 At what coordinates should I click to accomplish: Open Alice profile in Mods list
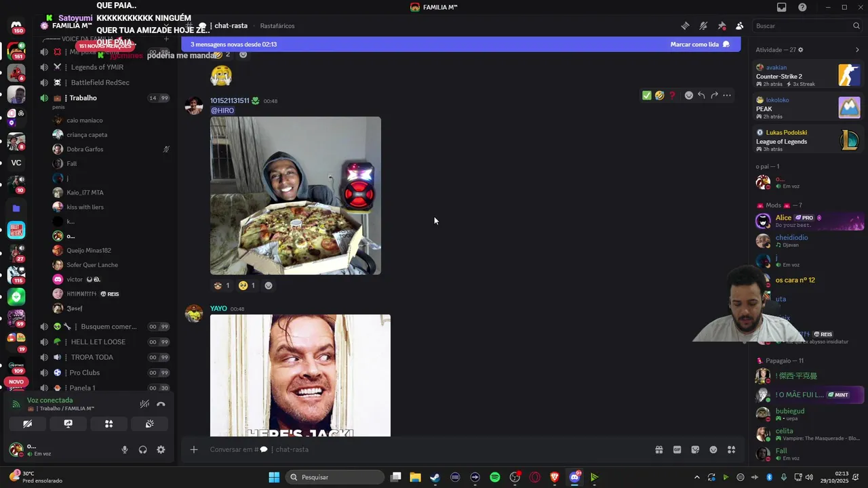(x=808, y=221)
